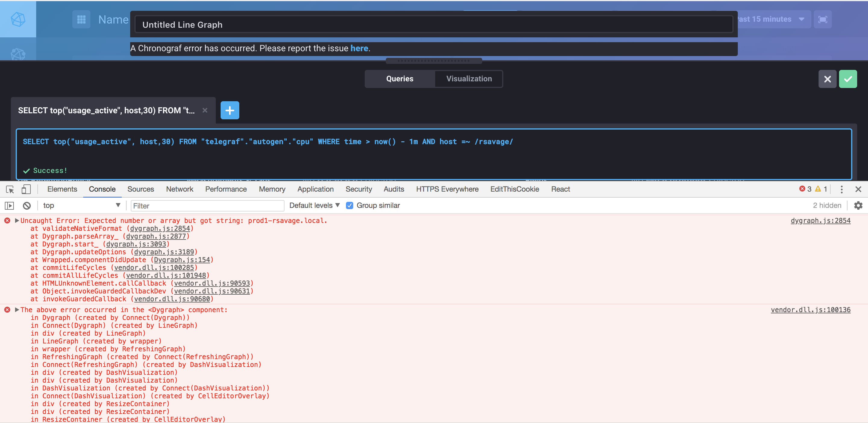Screen dimensions: 868x423
Task: Open the Sources tab
Action: coord(140,189)
